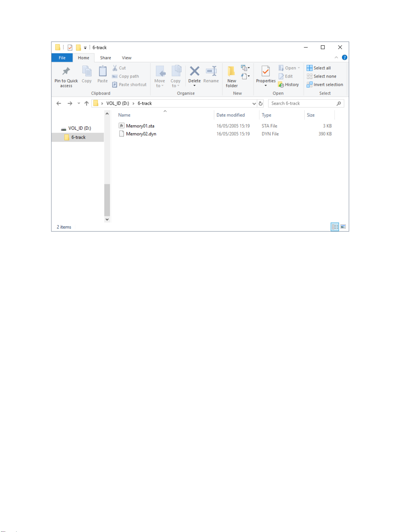Screen dimensions: 399x532
Task: Click the navigation pane scrollbar thumb
Action: pos(107,200)
